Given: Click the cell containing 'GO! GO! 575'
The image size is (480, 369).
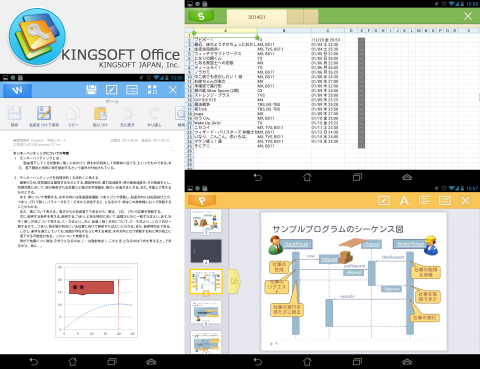Looking at the screenshot, I should (225, 100).
